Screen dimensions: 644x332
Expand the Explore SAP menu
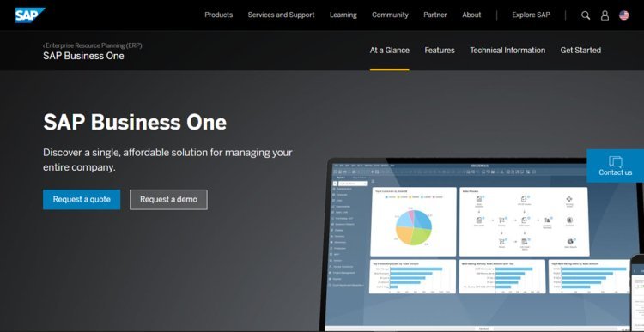tap(531, 15)
